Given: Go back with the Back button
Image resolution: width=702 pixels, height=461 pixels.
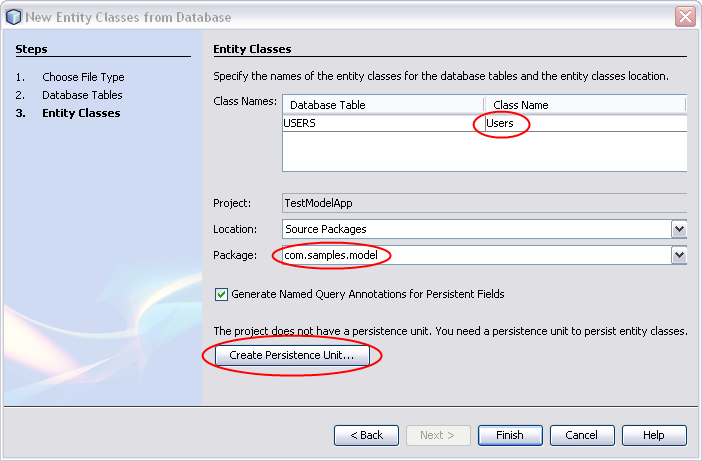Looking at the screenshot, I should [x=366, y=435].
